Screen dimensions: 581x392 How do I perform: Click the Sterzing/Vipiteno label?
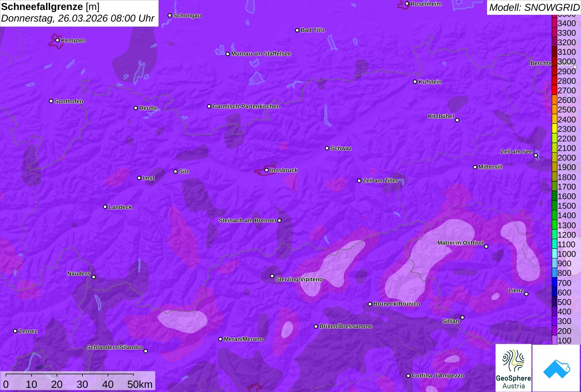pyautogui.click(x=299, y=279)
